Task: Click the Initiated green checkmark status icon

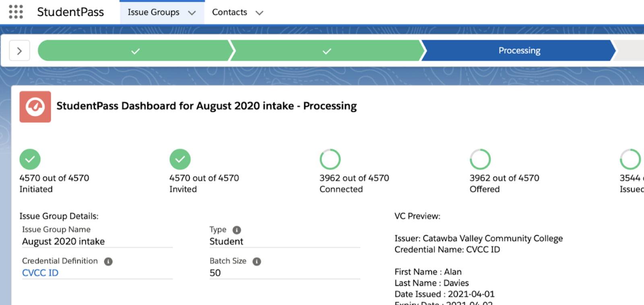Action: click(30, 159)
